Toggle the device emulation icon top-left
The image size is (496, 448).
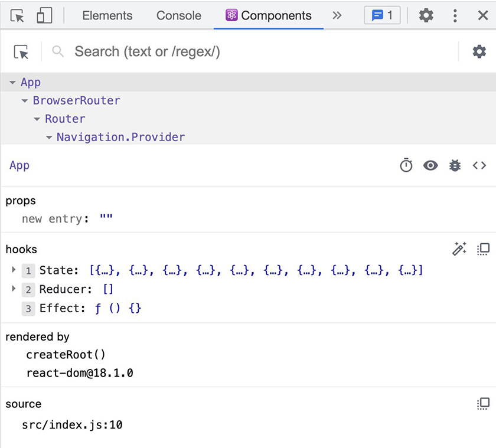[44, 15]
